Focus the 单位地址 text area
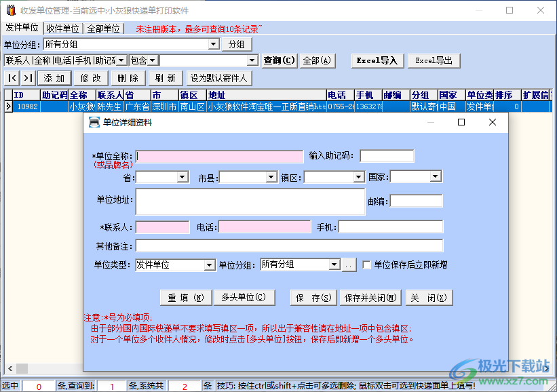 (250, 201)
